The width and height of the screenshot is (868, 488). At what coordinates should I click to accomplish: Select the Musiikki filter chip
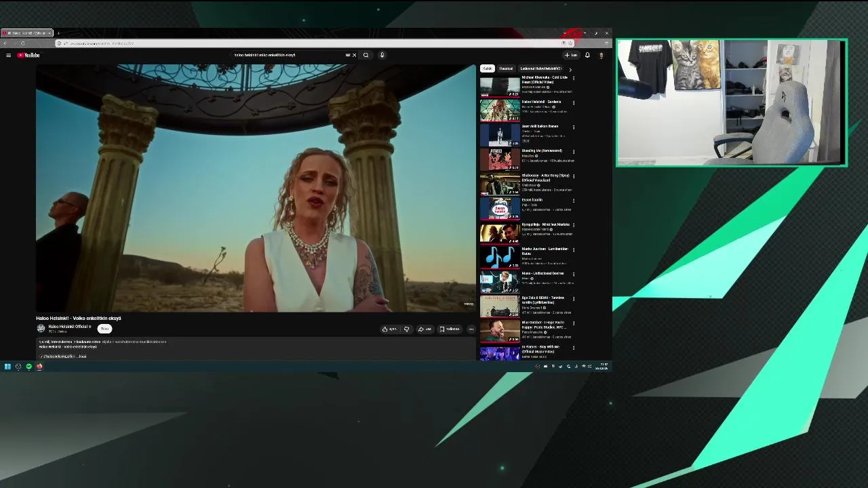tap(506, 68)
